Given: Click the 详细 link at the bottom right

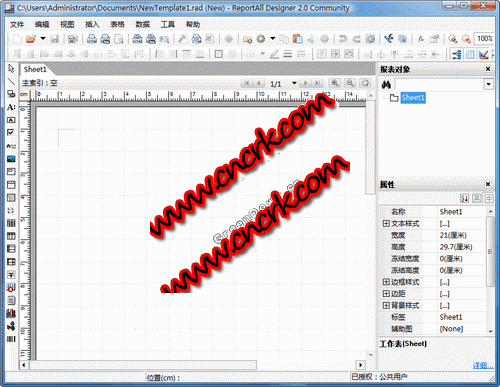Looking at the screenshot, I should [x=482, y=366].
